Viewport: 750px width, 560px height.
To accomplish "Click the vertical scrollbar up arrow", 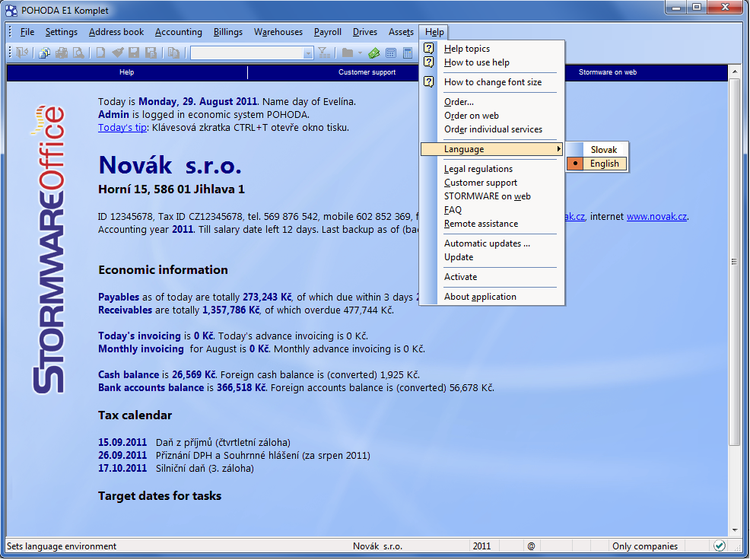I will coord(734,72).
